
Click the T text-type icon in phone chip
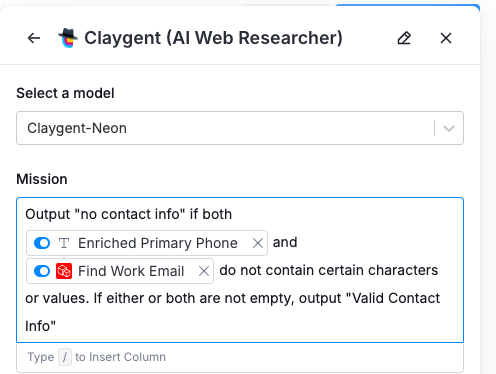pos(64,243)
